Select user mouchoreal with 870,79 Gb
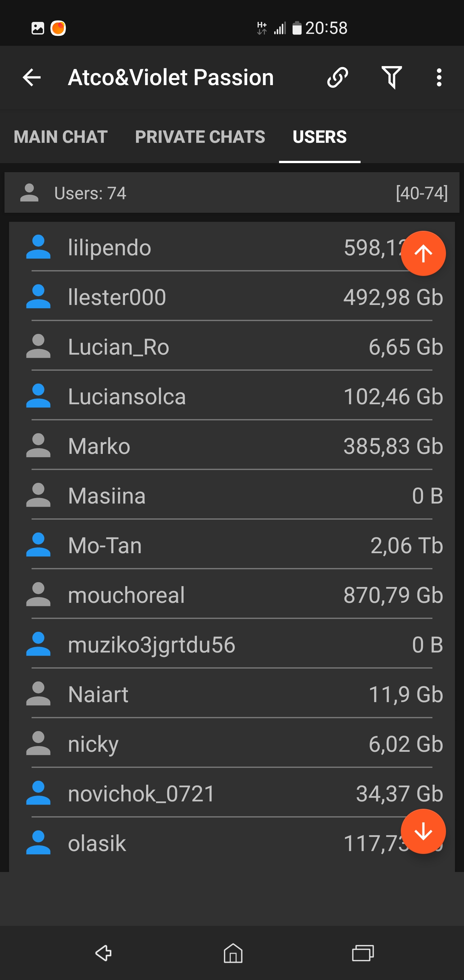This screenshot has height=980, width=464. pos(126,595)
